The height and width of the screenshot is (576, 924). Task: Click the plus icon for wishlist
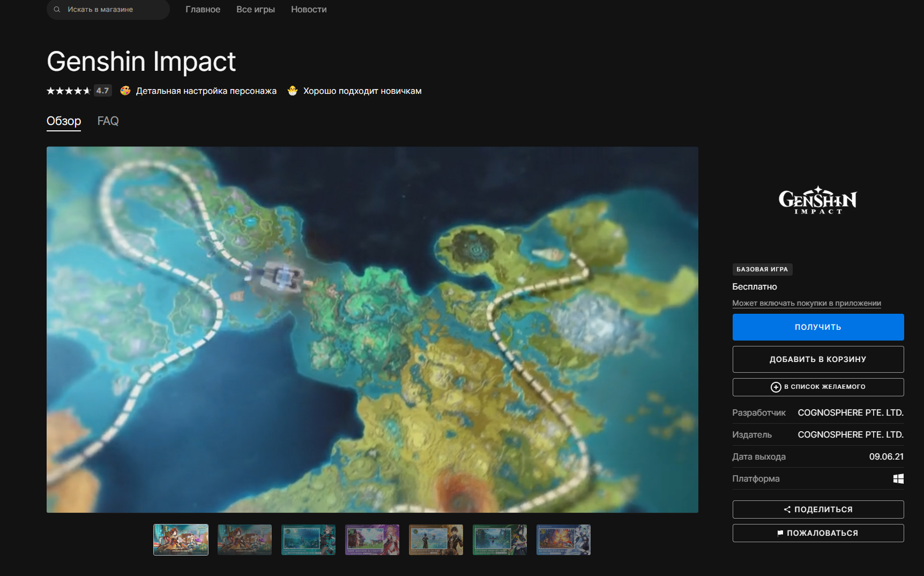click(x=776, y=387)
